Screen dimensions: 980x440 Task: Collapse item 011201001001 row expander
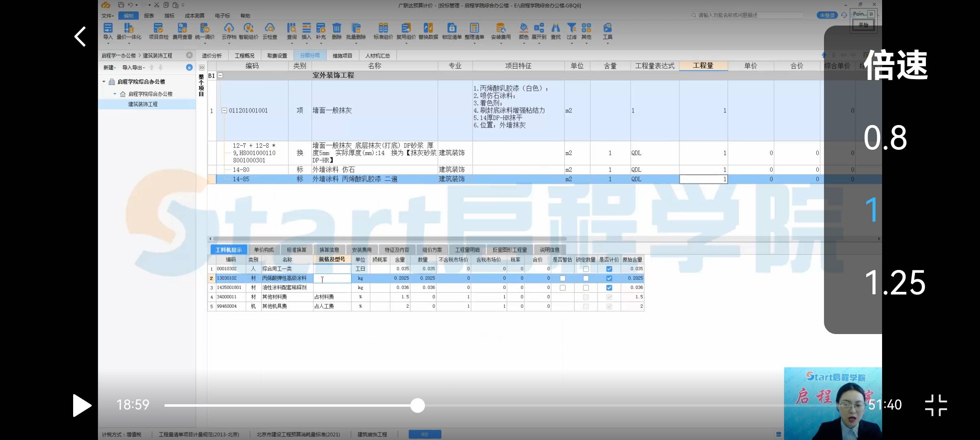point(224,110)
